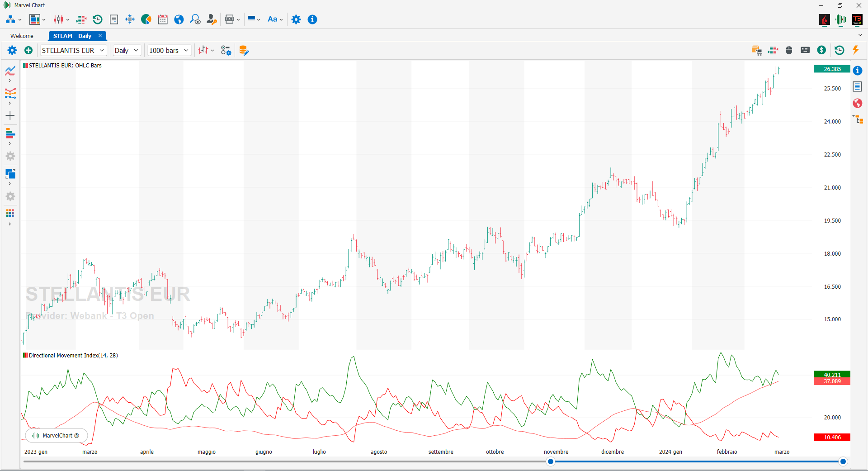Click the candlestick chart icon in main toolbar
This screenshot has width=868, height=471.
59,19
